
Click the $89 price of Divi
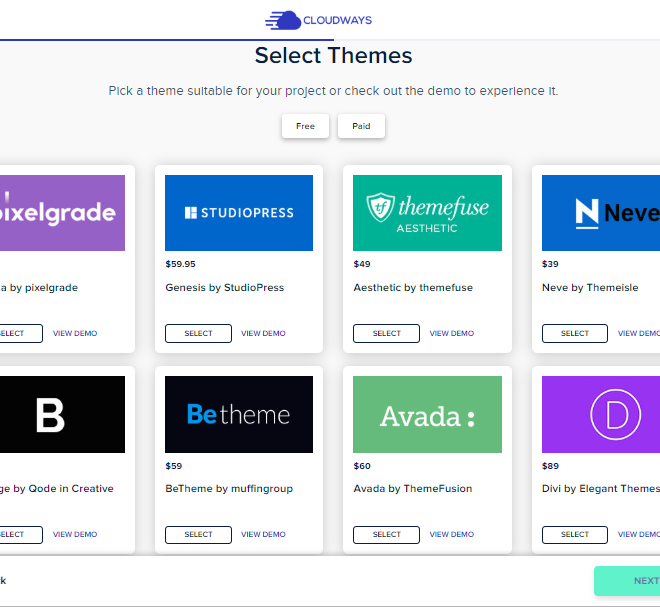(x=550, y=466)
